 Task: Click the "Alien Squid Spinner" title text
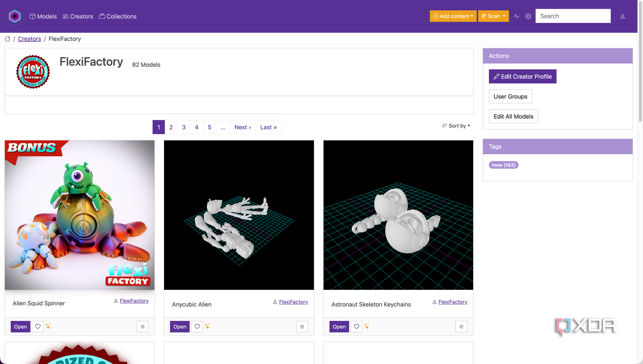39,303
